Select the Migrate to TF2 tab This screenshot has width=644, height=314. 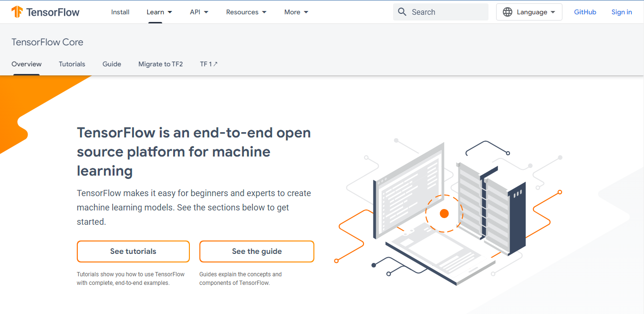click(x=160, y=63)
